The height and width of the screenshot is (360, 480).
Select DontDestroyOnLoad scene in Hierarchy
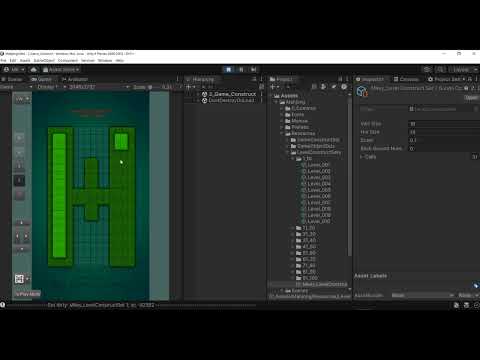tap(231, 100)
